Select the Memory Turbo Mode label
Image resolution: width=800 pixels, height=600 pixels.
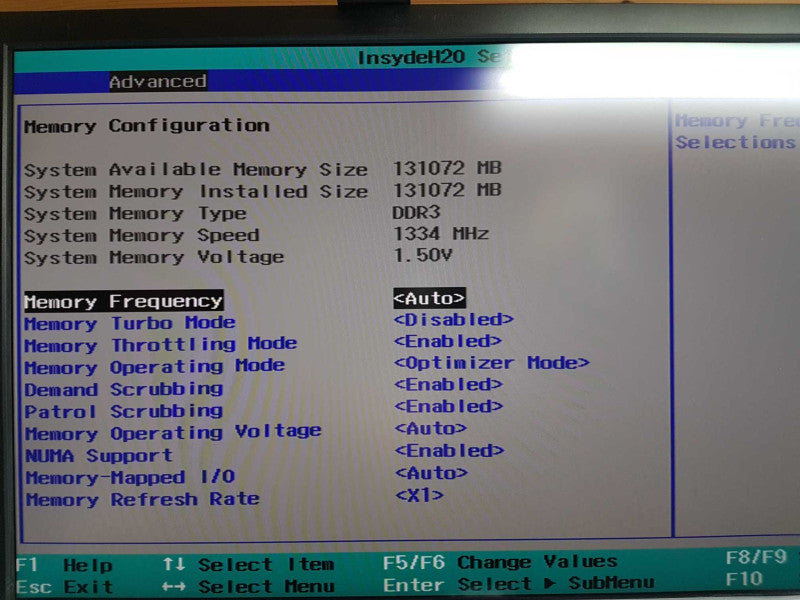[130, 323]
